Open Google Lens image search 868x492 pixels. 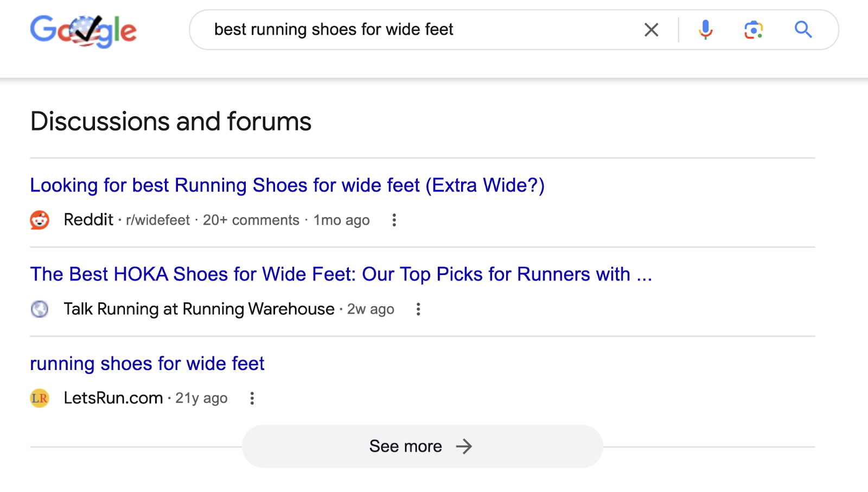(754, 30)
